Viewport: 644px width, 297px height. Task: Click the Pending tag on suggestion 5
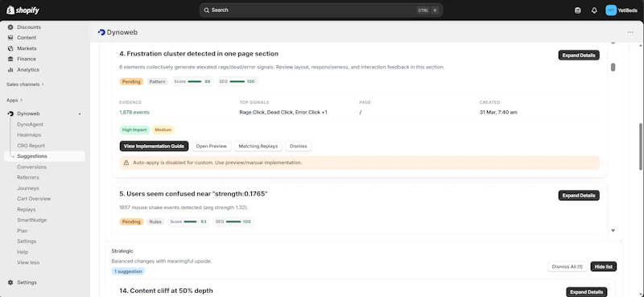coord(131,222)
